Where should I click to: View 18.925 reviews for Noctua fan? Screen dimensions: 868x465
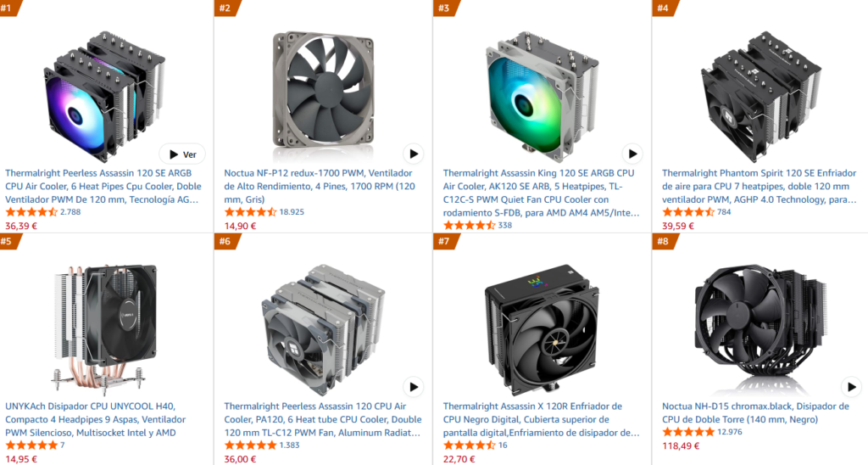pyautogui.click(x=292, y=212)
